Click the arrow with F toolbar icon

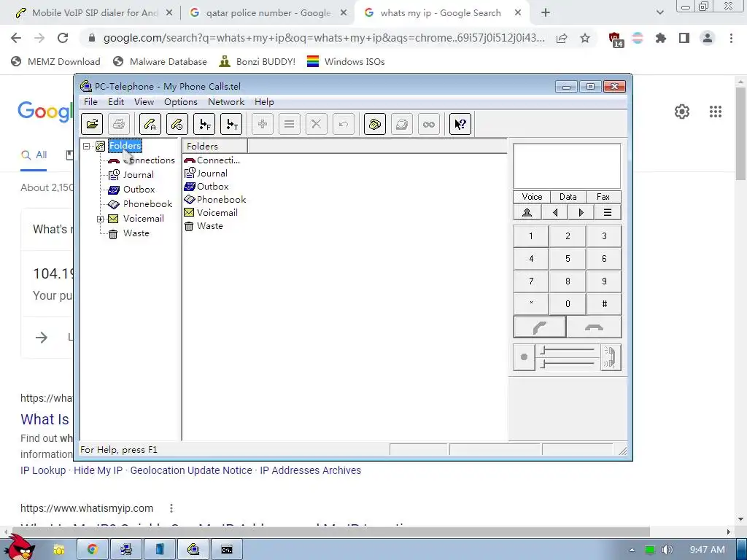[204, 124]
